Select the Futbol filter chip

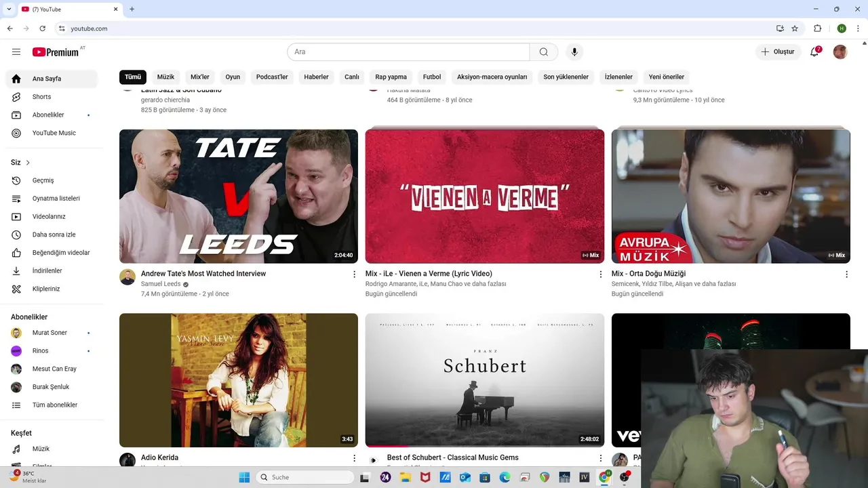[432, 77]
